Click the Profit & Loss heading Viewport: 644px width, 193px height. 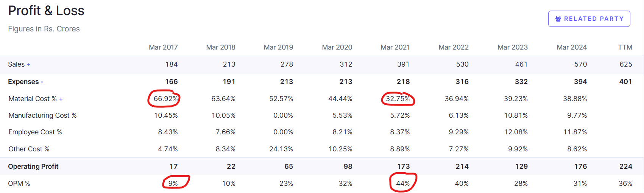(x=46, y=11)
